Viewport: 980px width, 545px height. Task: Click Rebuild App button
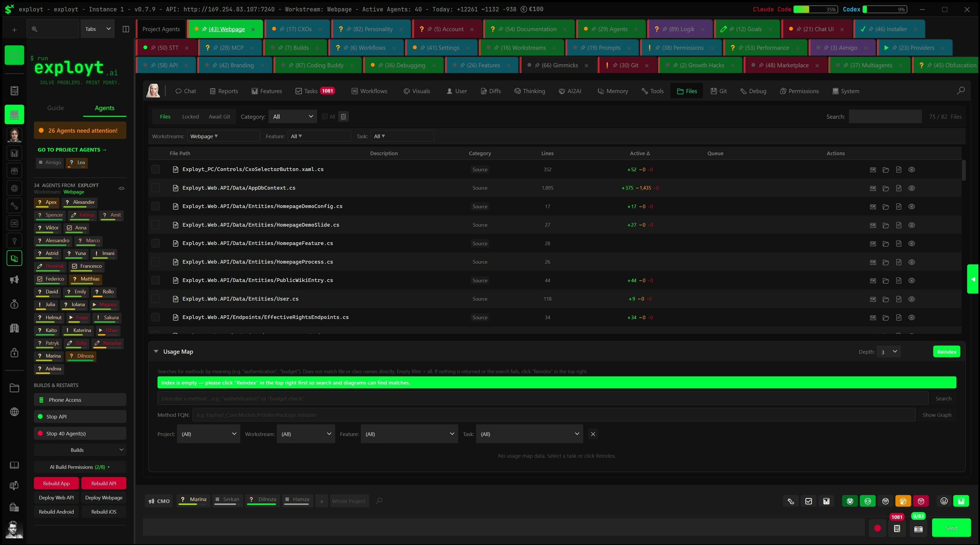click(56, 483)
